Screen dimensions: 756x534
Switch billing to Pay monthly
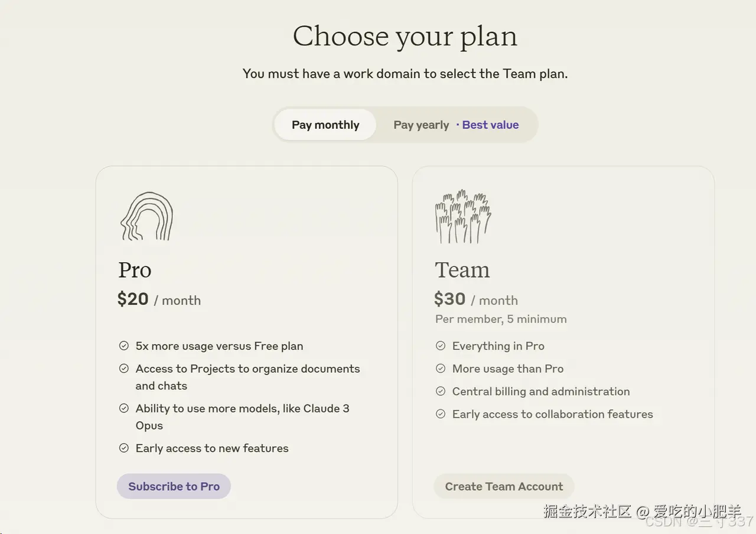pyautogui.click(x=325, y=125)
